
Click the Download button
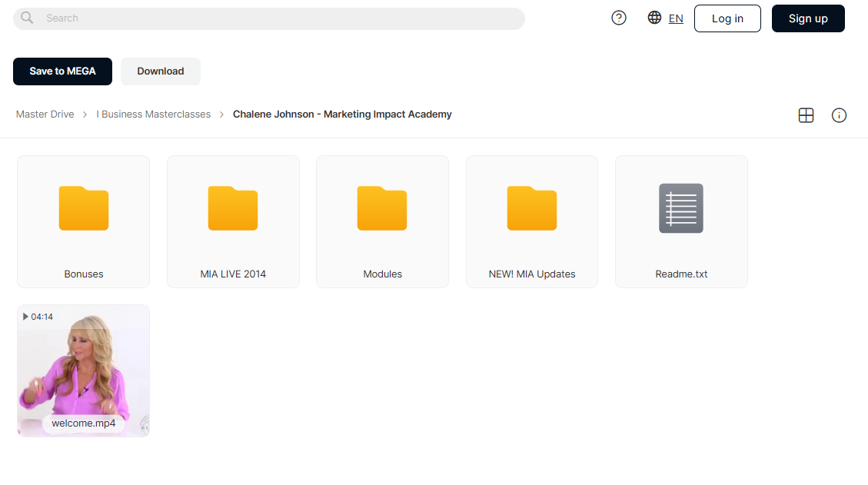click(x=161, y=71)
